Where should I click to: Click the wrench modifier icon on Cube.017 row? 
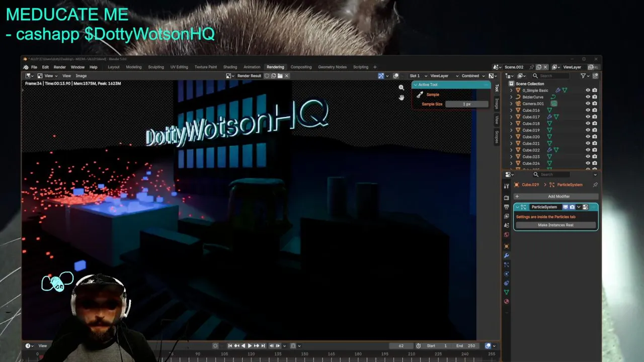(549, 117)
